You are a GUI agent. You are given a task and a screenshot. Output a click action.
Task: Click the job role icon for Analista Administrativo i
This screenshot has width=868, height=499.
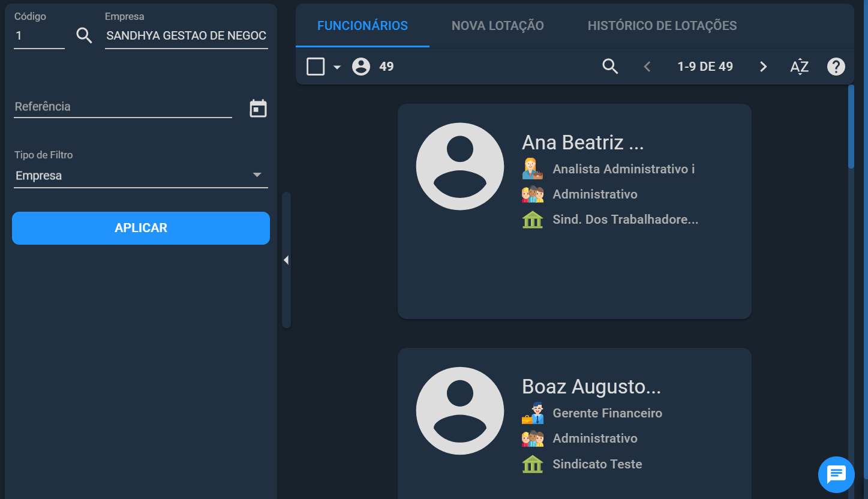[x=533, y=169]
